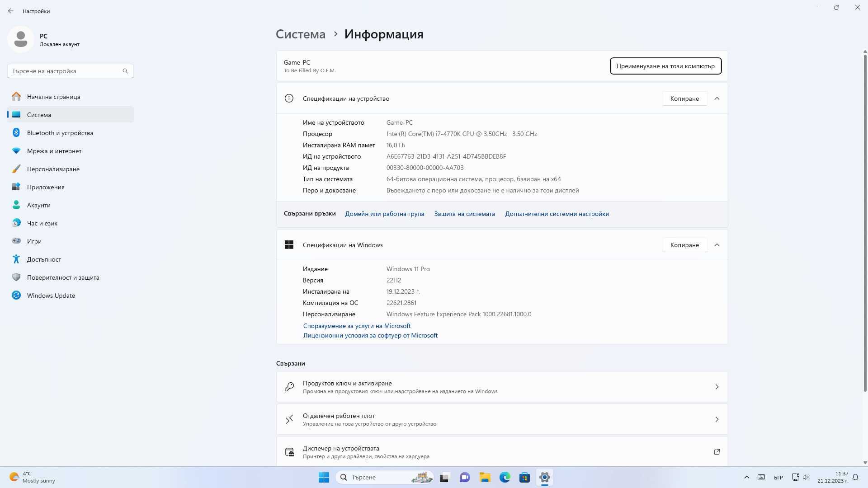This screenshot has height=488, width=868.
Task: Click the info icon in Спецификации на устройство
Action: coord(289,99)
